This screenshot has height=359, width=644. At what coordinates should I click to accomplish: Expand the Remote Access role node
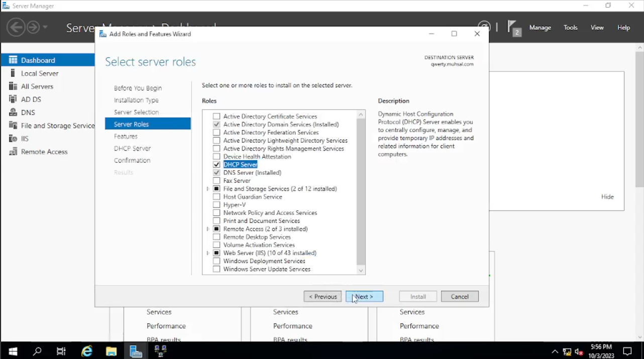coord(208,229)
